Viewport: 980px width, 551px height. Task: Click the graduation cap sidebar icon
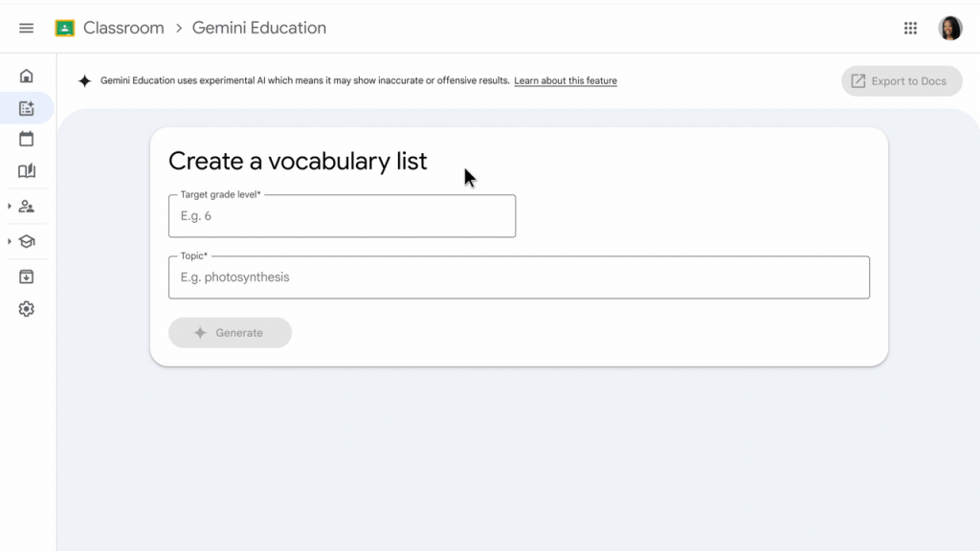tap(27, 241)
